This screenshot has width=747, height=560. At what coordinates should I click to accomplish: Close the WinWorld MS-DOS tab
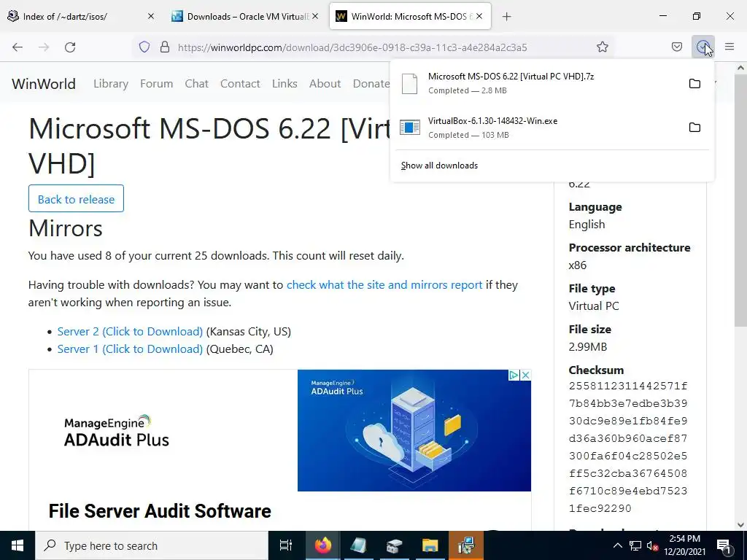pyautogui.click(x=479, y=16)
